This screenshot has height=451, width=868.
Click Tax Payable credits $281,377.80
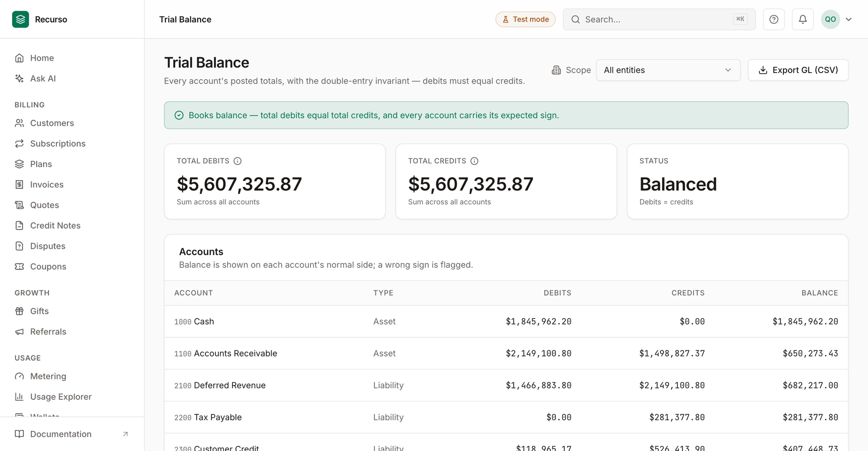[677, 417]
